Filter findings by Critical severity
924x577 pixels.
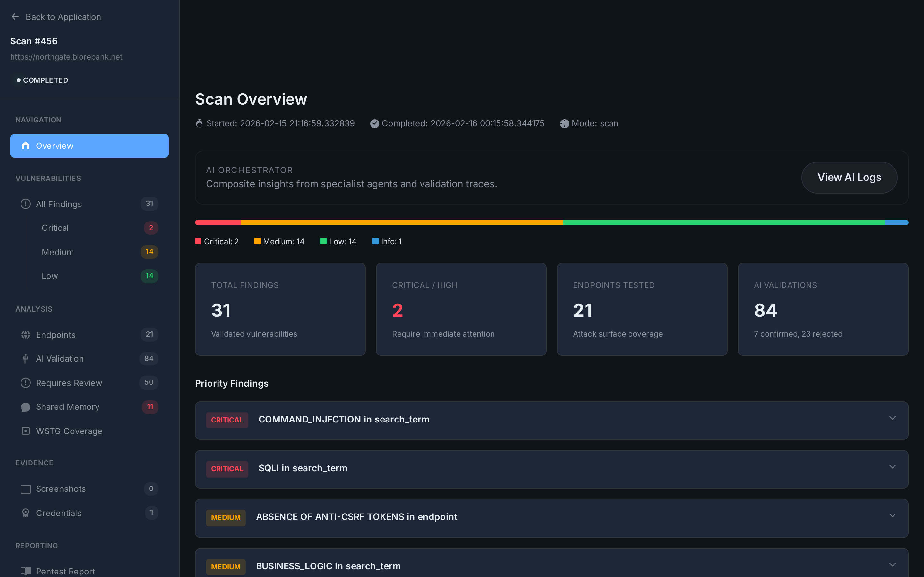55,228
